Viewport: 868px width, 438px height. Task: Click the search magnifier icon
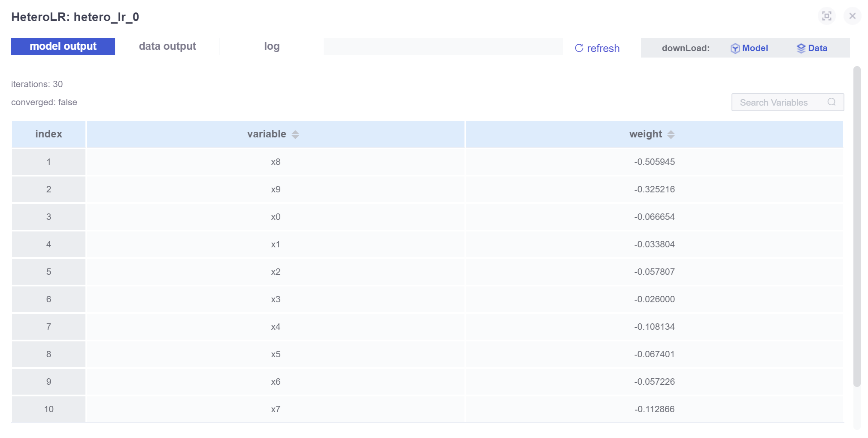click(832, 102)
